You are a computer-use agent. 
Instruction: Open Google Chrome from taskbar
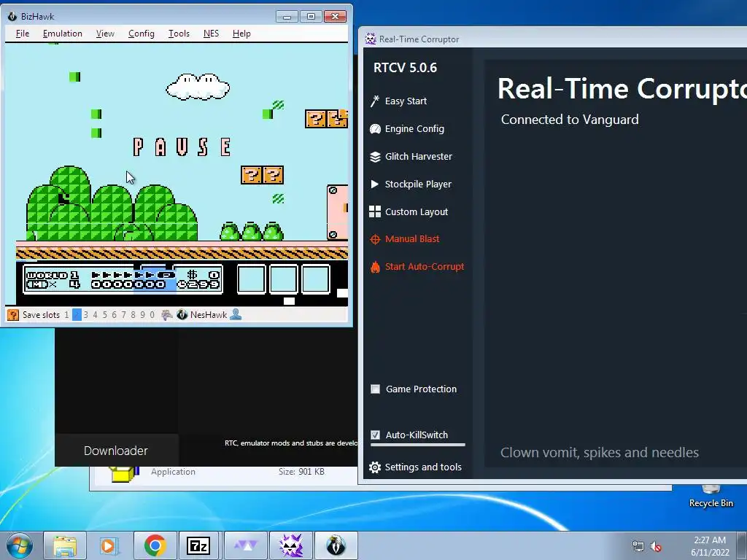pyautogui.click(x=155, y=545)
